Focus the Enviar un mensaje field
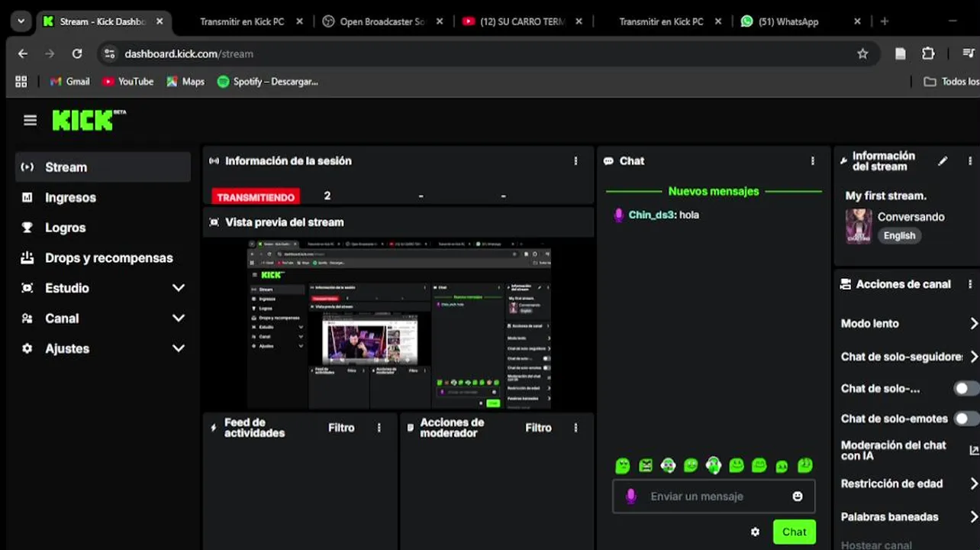This screenshot has height=550, width=980. point(714,497)
